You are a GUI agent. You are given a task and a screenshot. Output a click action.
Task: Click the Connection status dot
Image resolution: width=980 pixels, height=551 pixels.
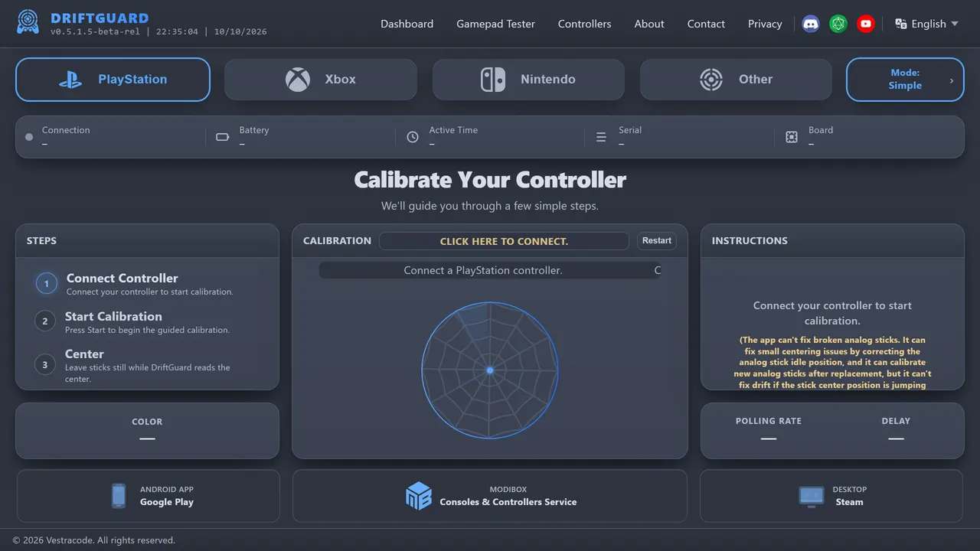coord(29,137)
